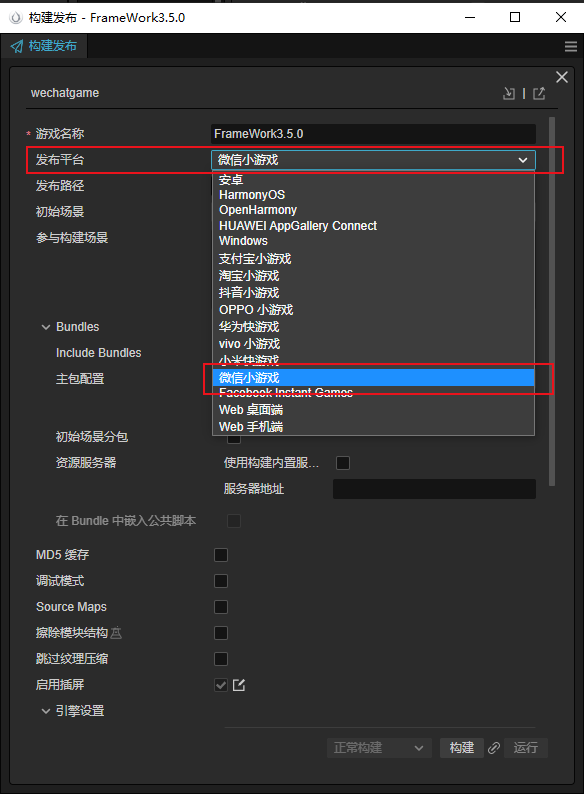
Task: Collapse the Bundles section
Action: 46,327
